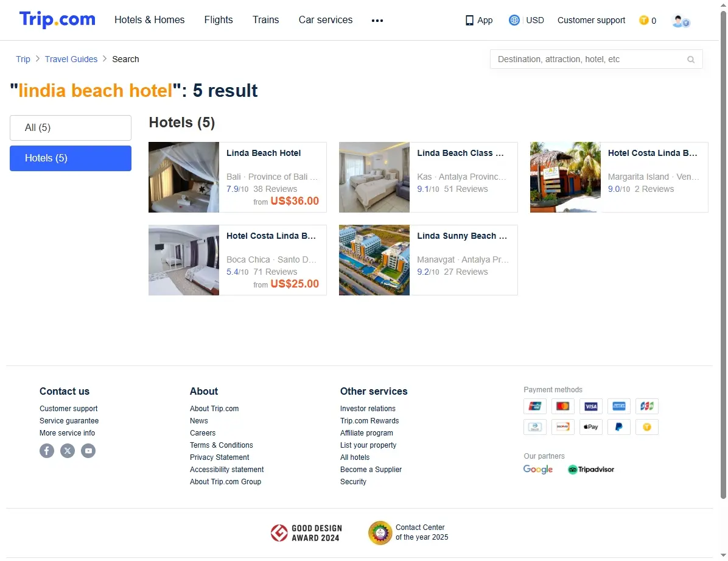Open Affiliate program link
The width and height of the screenshot is (728, 561).
(x=366, y=432)
